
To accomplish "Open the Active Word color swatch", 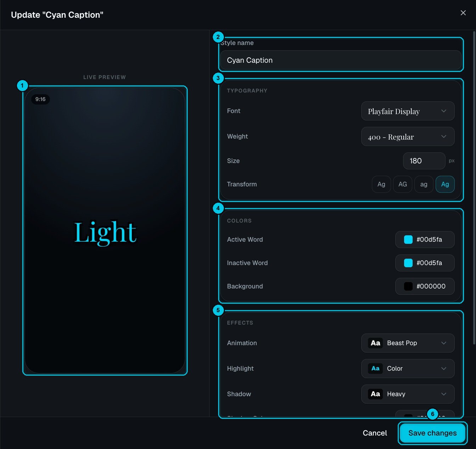I will point(408,240).
